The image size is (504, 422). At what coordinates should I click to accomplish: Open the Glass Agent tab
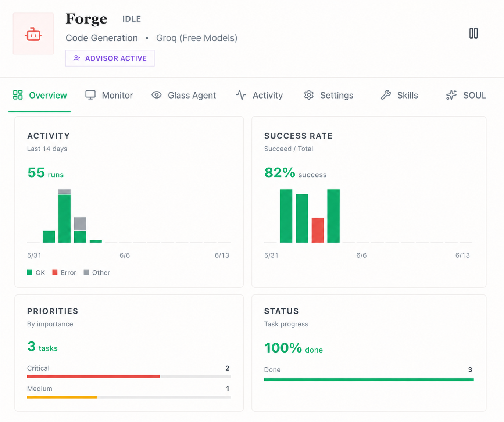(x=184, y=95)
